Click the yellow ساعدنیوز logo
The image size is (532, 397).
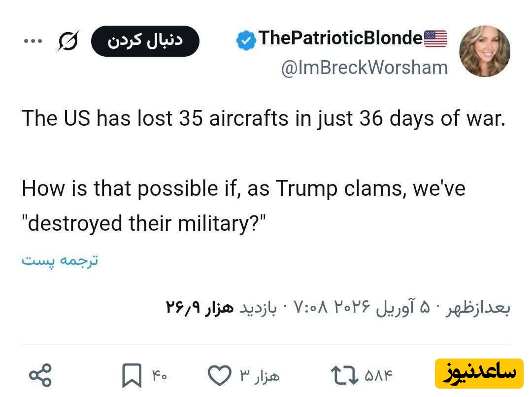tap(479, 373)
